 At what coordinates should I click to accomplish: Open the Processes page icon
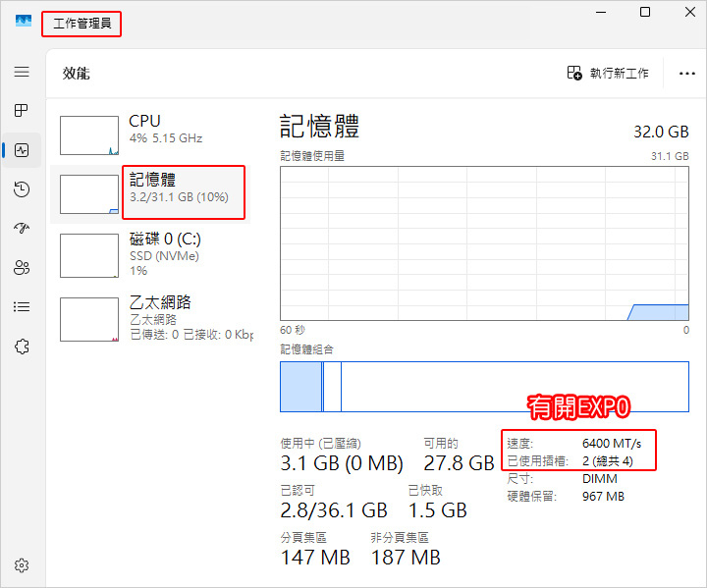pos(22,110)
